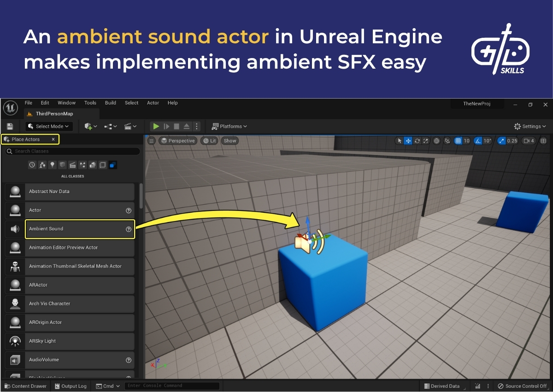The image size is (553, 392).
Task: Open the Visual Effects category in Place Actors
Action: tap(82, 164)
